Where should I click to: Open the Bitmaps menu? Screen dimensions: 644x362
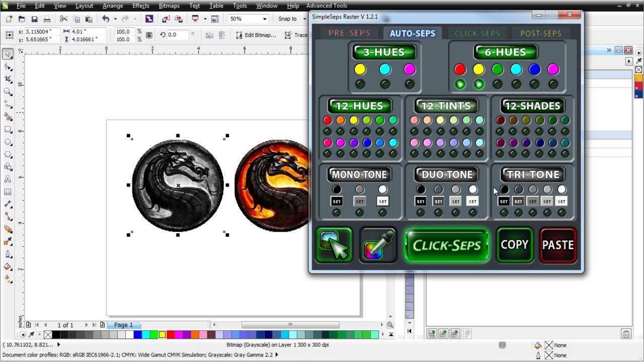(169, 6)
